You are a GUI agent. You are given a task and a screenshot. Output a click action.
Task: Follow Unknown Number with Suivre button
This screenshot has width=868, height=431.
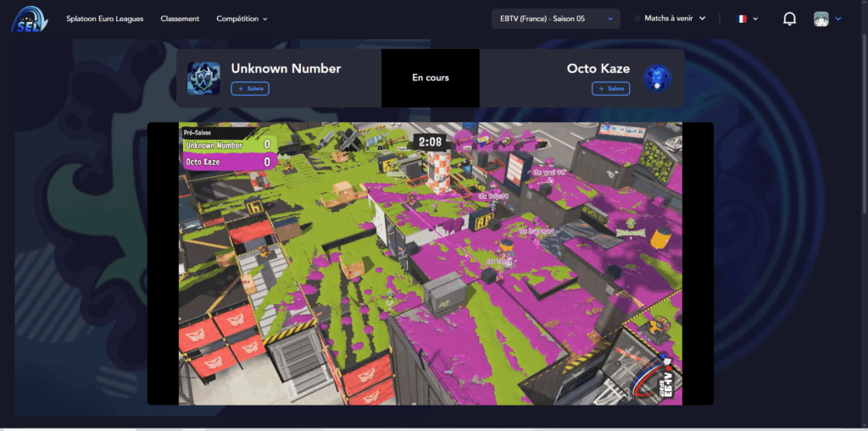tap(250, 89)
